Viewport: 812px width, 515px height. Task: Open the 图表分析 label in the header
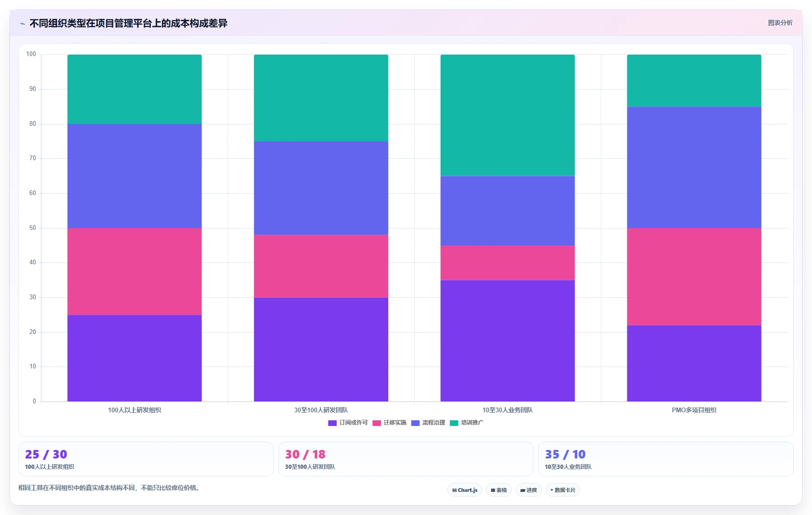pos(780,23)
